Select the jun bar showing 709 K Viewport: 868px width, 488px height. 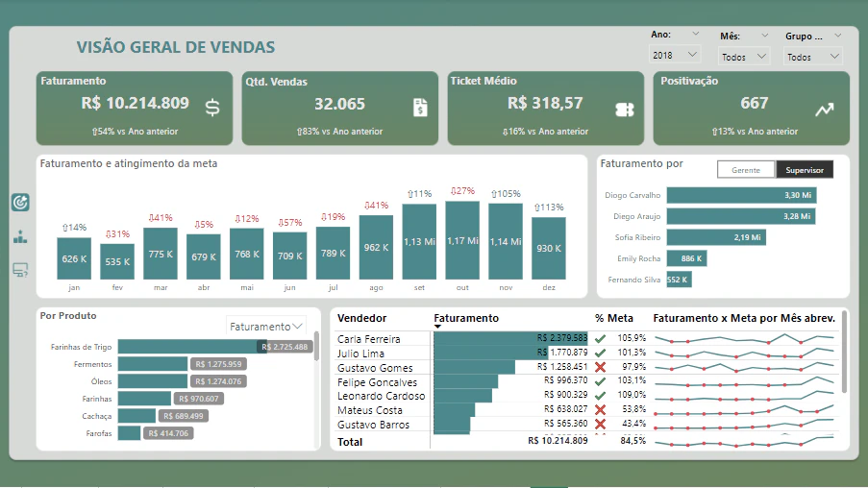point(290,256)
